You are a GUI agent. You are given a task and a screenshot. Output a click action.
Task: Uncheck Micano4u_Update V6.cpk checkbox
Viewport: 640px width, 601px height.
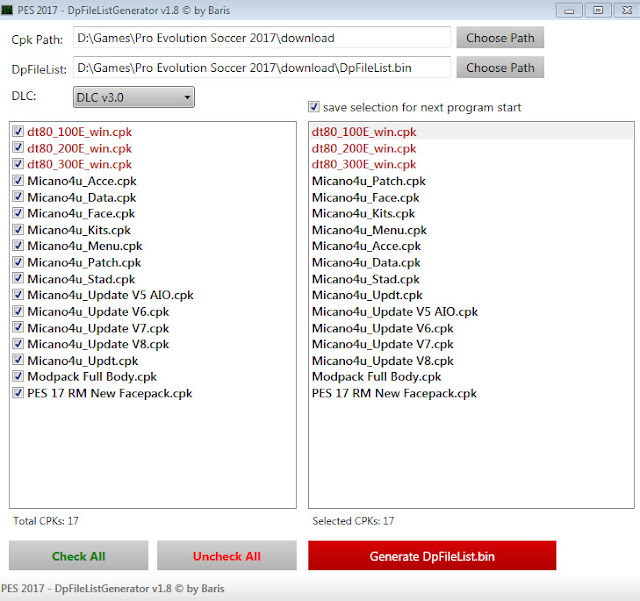point(18,311)
